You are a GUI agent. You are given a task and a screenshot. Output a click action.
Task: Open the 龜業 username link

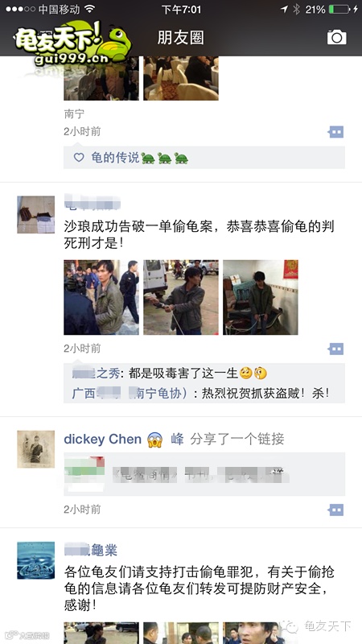point(91,550)
